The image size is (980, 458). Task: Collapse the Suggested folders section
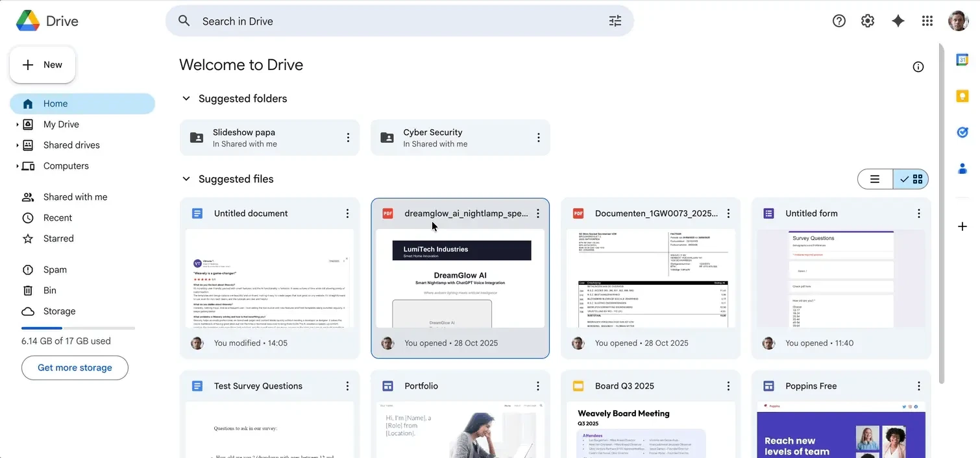tap(186, 98)
